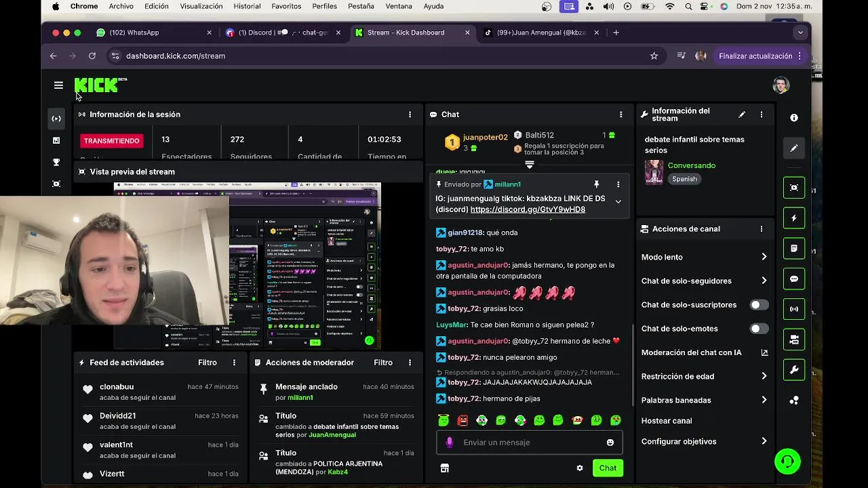Open chat settings gear icon
The width and height of the screenshot is (868, 488).
(x=580, y=468)
